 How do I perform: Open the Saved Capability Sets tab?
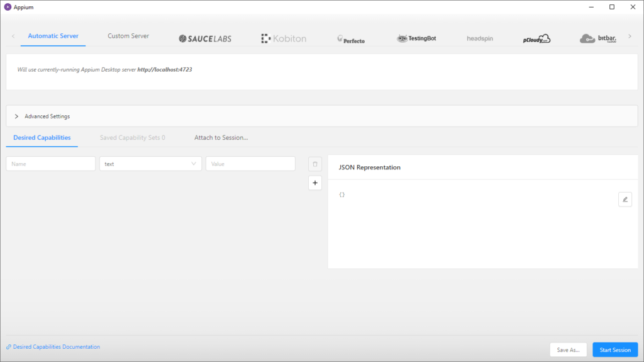[x=132, y=138]
